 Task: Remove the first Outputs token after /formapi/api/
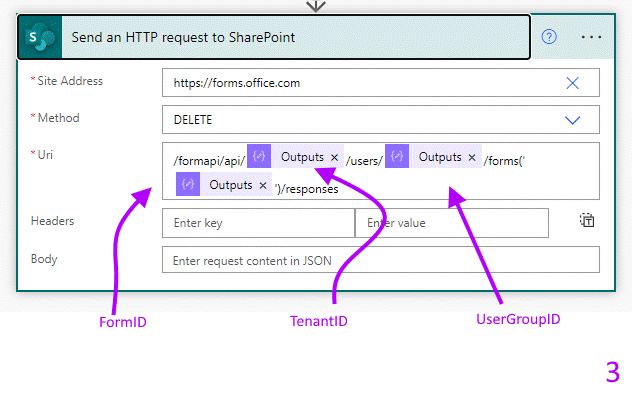(334, 157)
